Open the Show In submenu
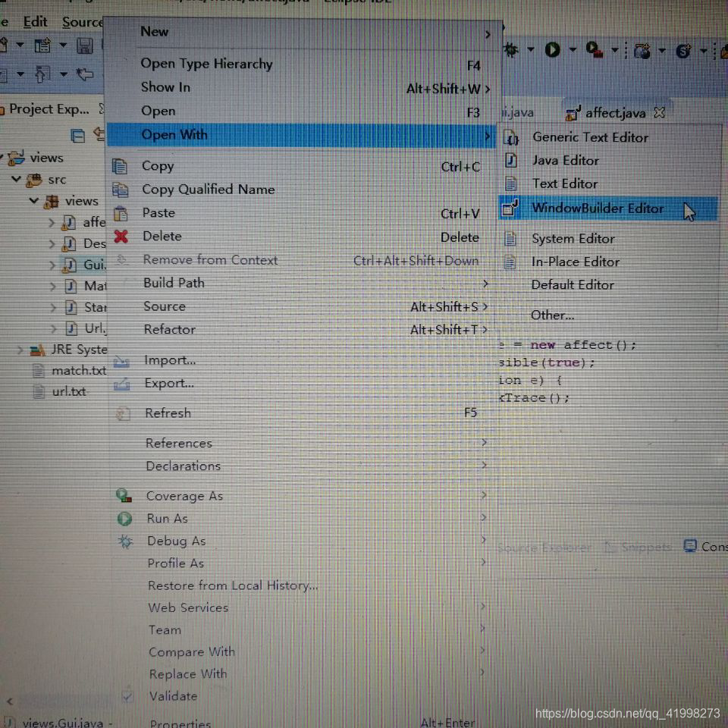Viewport: 728px width, 728px height. coord(303,87)
